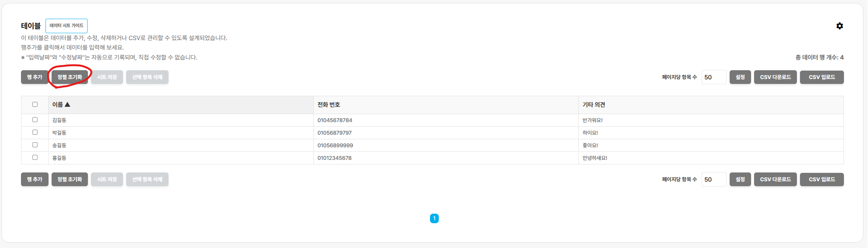Focus the 페이지당 항목 수 field below the table
The image size is (868, 248).
pyautogui.click(x=714, y=179)
